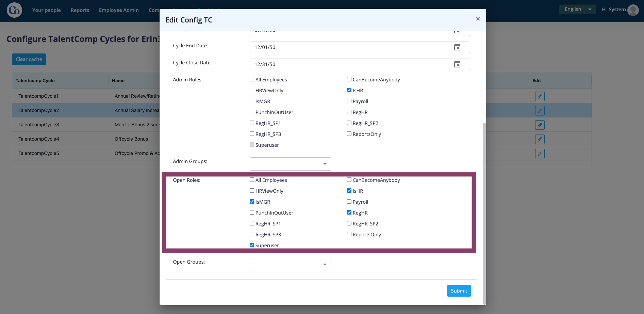Open the Open Groups dropdown

tap(290, 264)
